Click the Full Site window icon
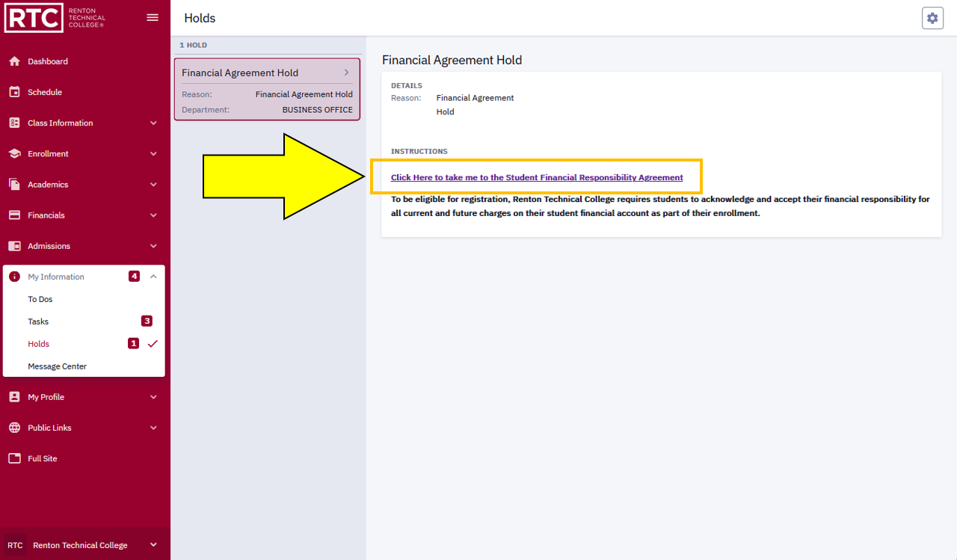 [14, 458]
